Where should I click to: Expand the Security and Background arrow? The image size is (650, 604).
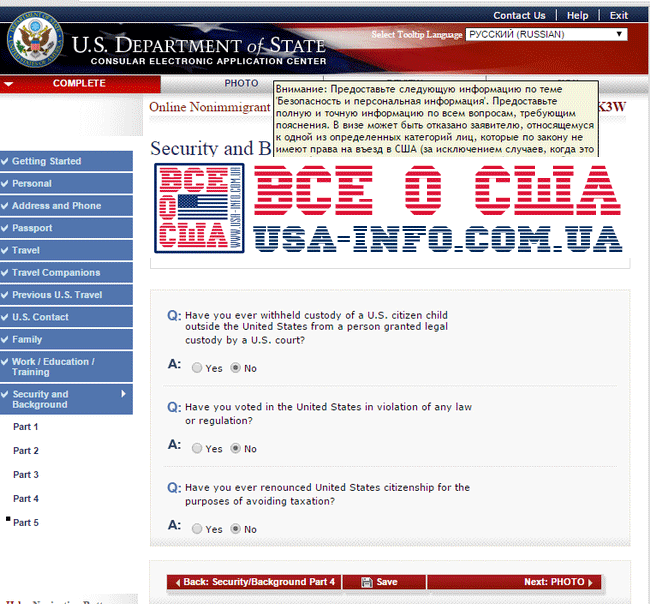(x=123, y=394)
